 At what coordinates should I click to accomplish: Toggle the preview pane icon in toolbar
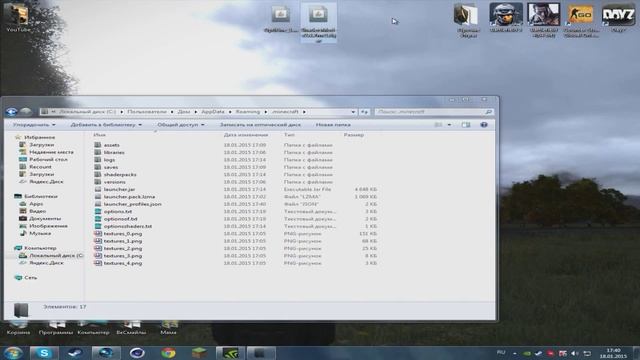466,125
